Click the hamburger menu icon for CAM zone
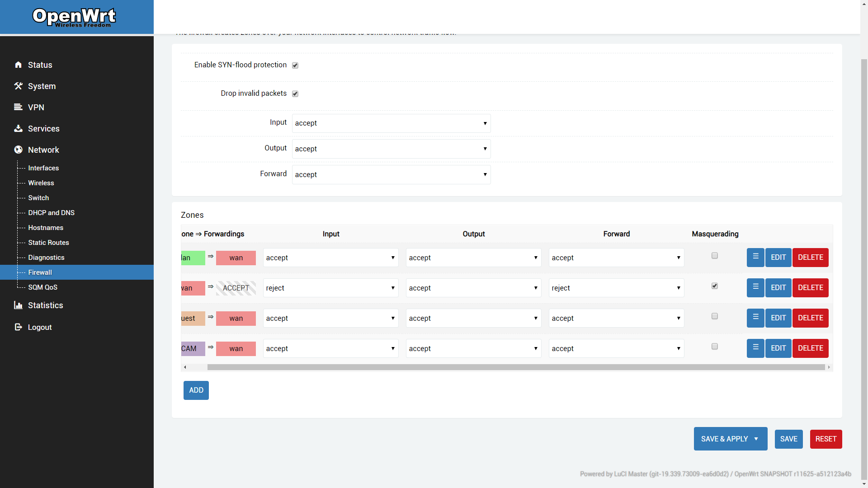868x488 pixels. click(755, 348)
